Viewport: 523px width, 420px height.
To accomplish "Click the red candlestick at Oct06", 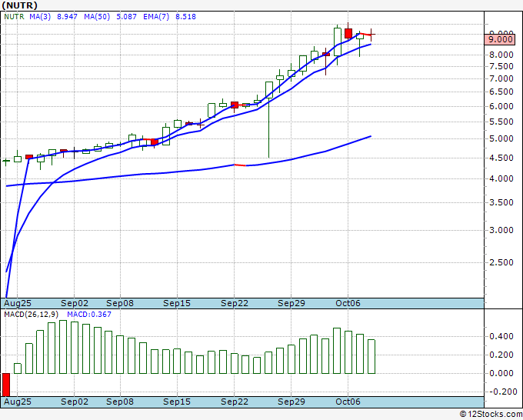I will pyautogui.click(x=348, y=33).
